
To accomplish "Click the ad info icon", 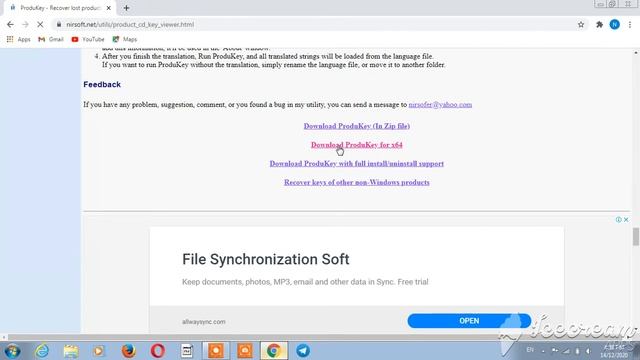I will pos(618,220).
